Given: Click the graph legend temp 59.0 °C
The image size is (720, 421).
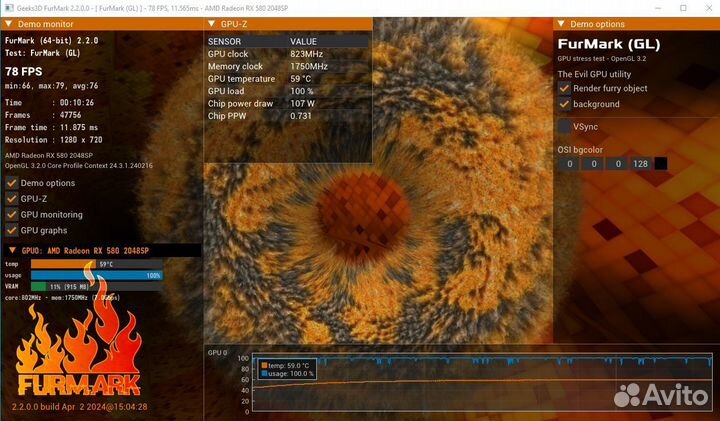Looking at the screenshot, I should coord(285,366).
